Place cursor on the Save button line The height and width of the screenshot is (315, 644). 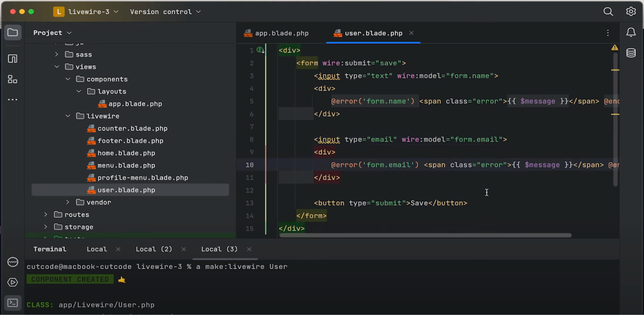(x=390, y=203)
